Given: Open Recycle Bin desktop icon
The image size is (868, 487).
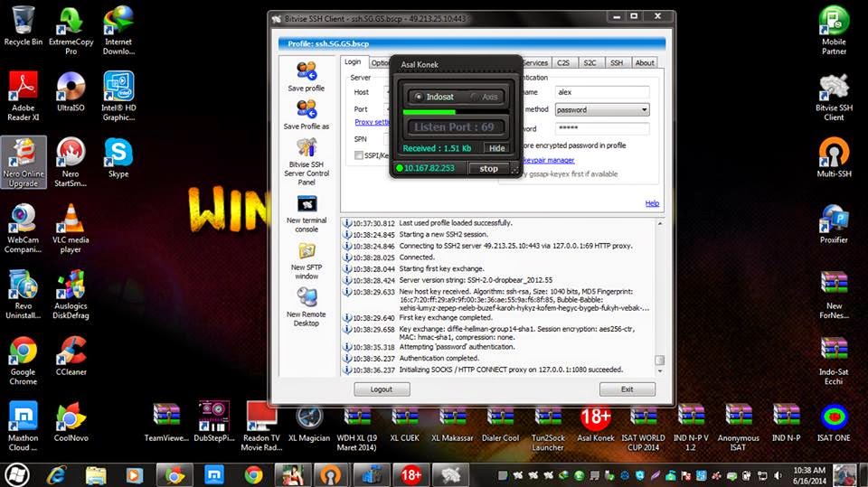Looking at the screenshot, I should pos(23,26).
